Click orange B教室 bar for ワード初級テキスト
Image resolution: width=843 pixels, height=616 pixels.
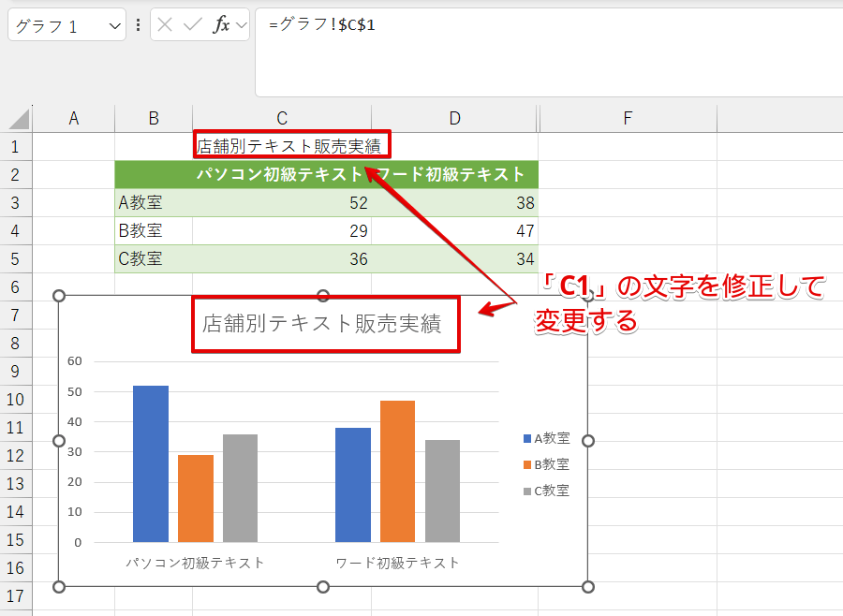[x=398, y=472]
